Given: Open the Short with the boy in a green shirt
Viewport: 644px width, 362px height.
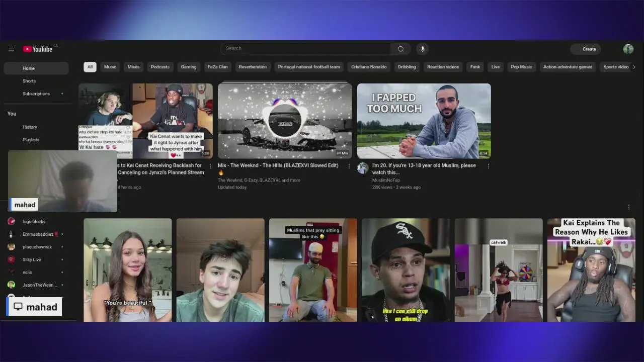Looking at the screenshot, I should point(220,270).
